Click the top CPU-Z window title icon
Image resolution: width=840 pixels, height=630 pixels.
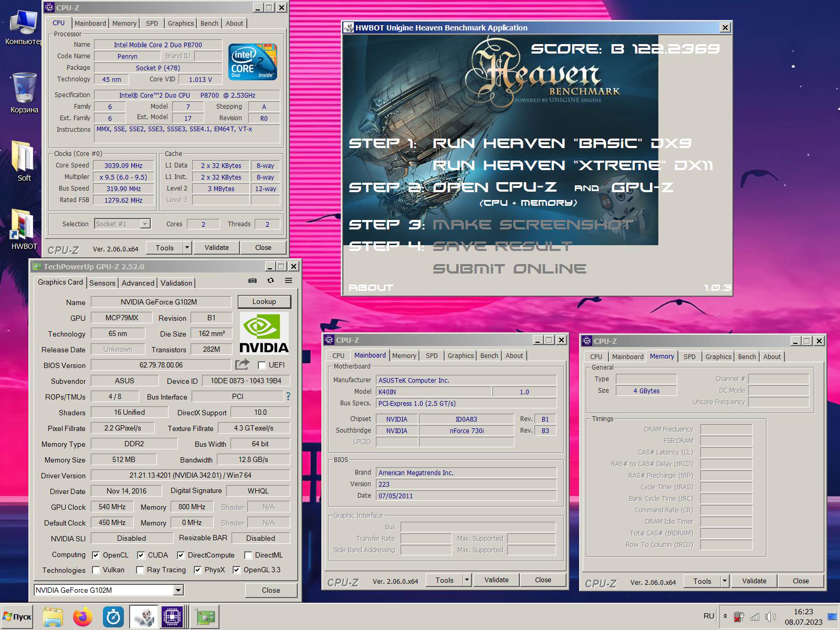(49, 7)
